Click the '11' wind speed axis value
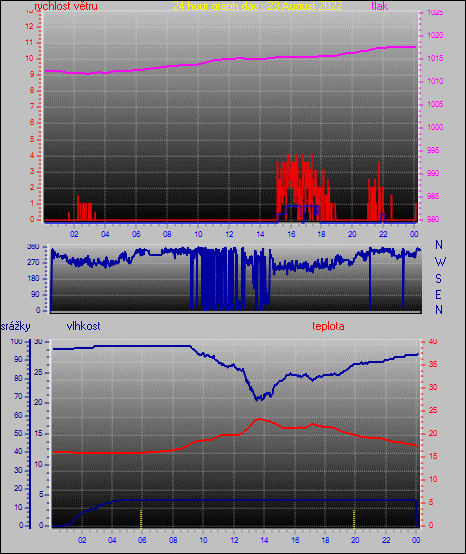 pos(29,42)
